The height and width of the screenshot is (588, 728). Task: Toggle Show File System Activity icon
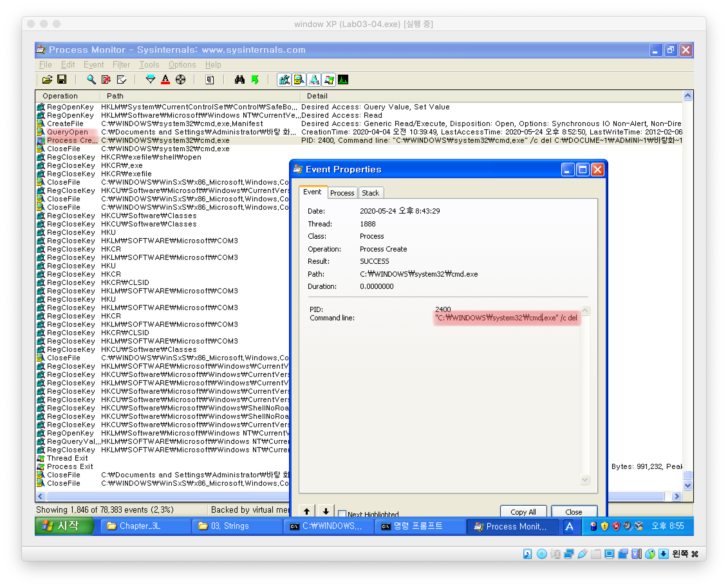(x=299, y=80)
